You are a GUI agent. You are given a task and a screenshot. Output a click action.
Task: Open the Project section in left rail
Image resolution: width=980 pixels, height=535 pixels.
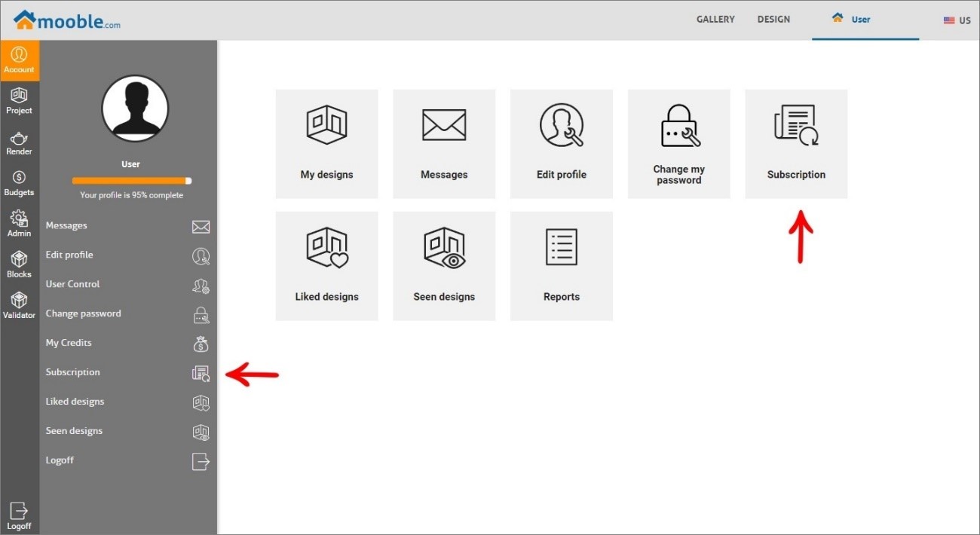[20, 101]
